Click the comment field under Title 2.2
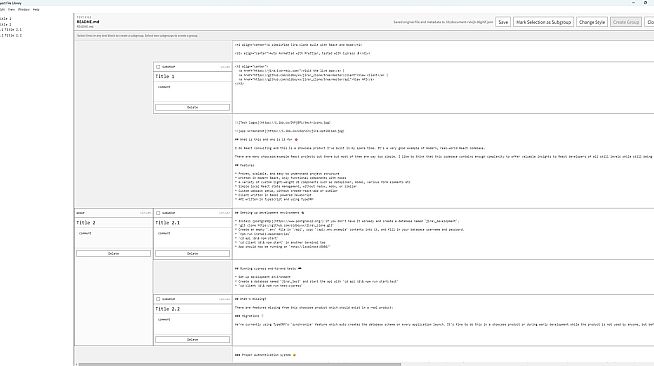 point(193,324)
